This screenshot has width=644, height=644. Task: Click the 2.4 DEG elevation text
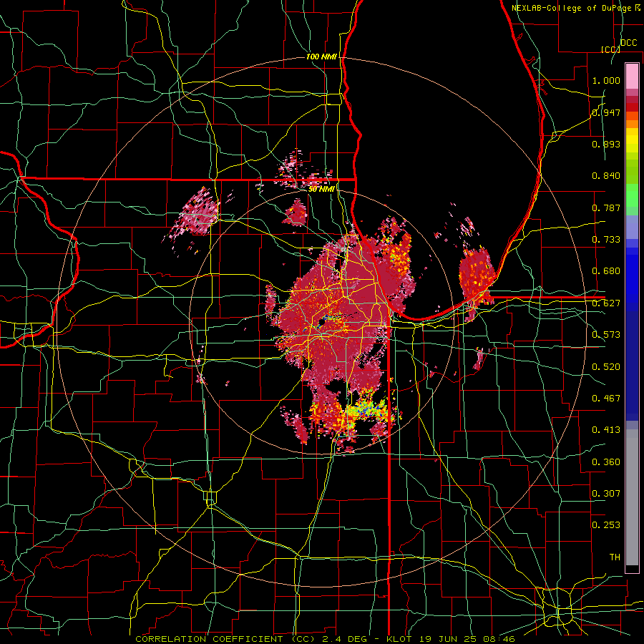[345, 639]
